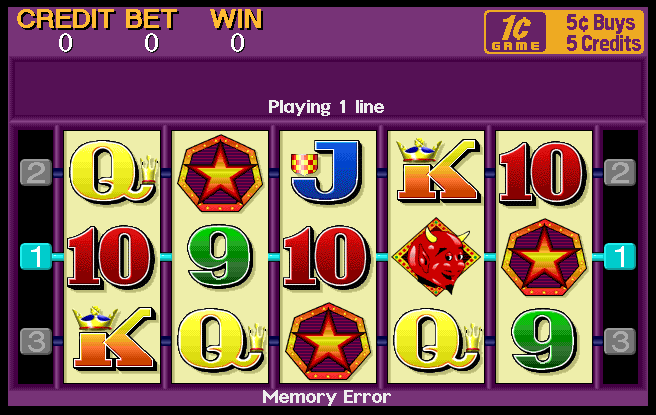Select the red 10 in center reel
The width and height of the screenshot is (656, 415).
coord(326,257)
